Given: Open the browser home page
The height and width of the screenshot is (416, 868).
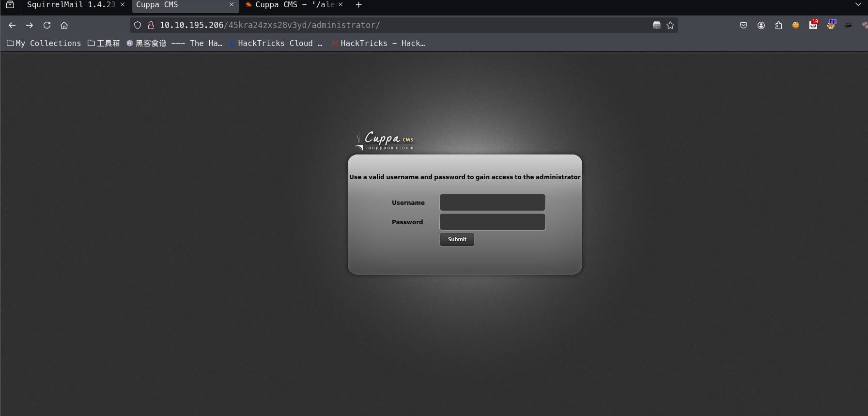Looking at the screenshot, I should [x=64, y=25].
